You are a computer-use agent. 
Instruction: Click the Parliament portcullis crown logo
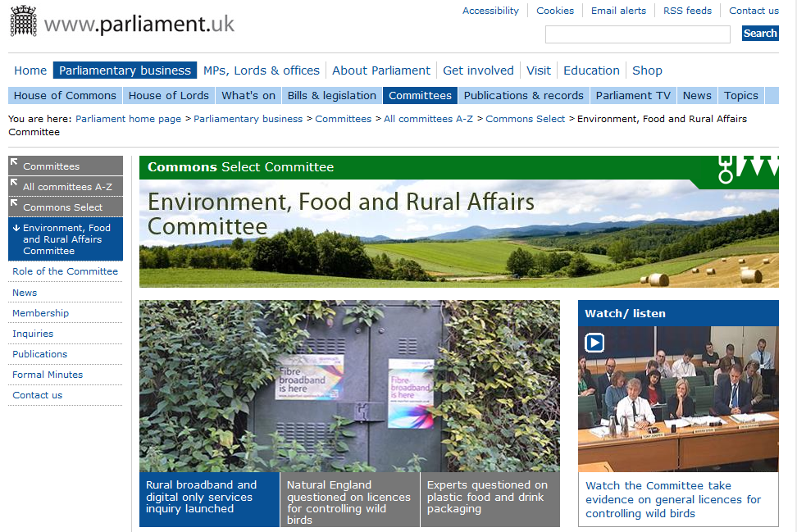(x=24, y=21)
